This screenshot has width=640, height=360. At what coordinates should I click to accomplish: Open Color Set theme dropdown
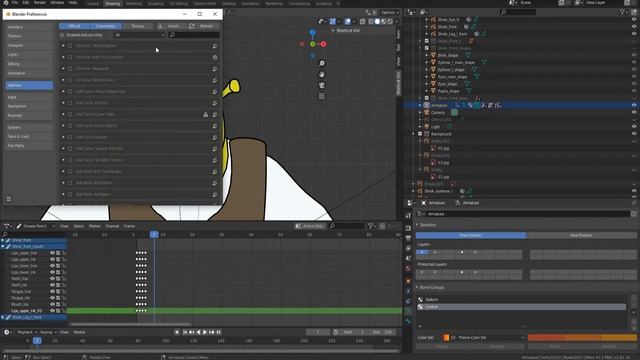tap(484, 338)
